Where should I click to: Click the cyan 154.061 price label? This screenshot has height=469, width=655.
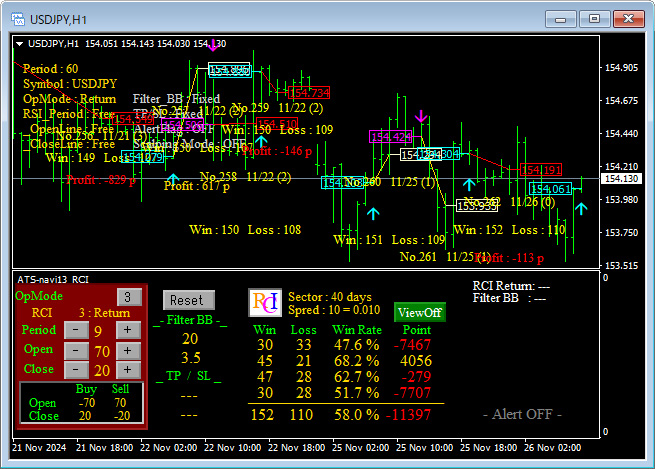pyautogui.click(x=551, y=189)
